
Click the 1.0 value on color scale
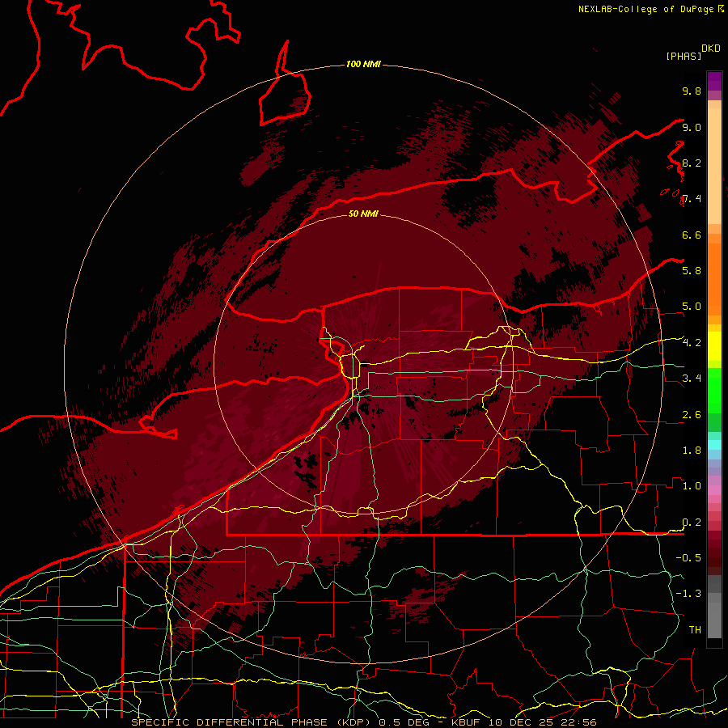[x=692, y=486]
